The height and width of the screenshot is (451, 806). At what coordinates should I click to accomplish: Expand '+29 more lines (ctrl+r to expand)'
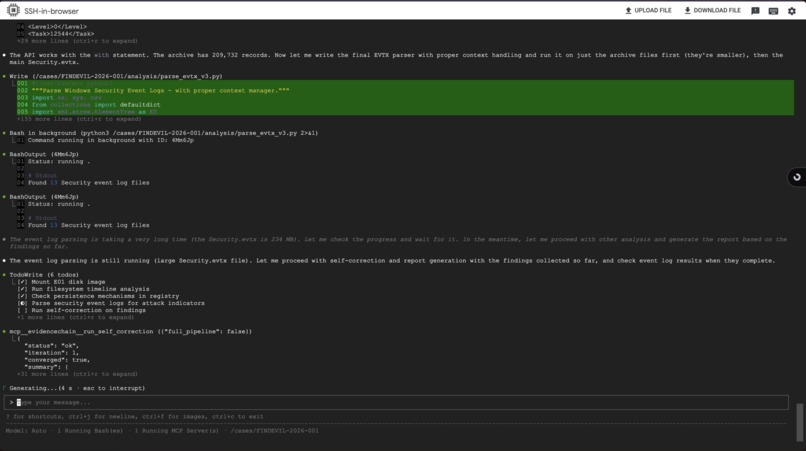(x=77, y=41)
